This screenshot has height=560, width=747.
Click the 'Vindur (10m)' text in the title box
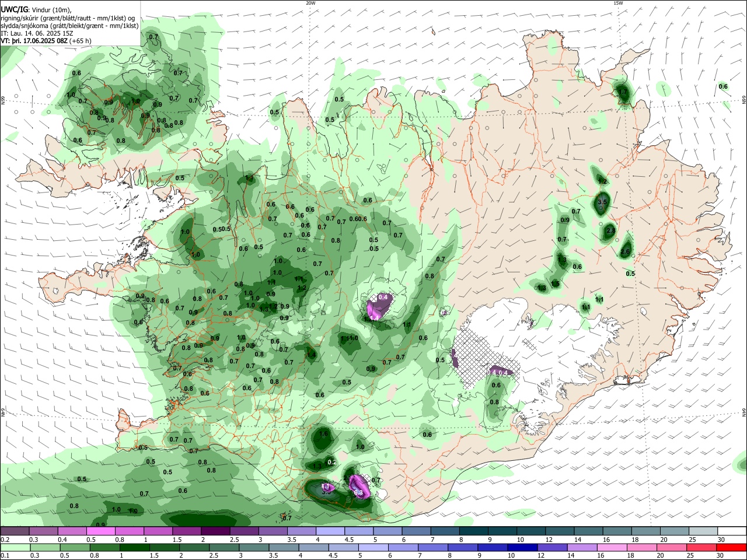[x=51, y=10]
